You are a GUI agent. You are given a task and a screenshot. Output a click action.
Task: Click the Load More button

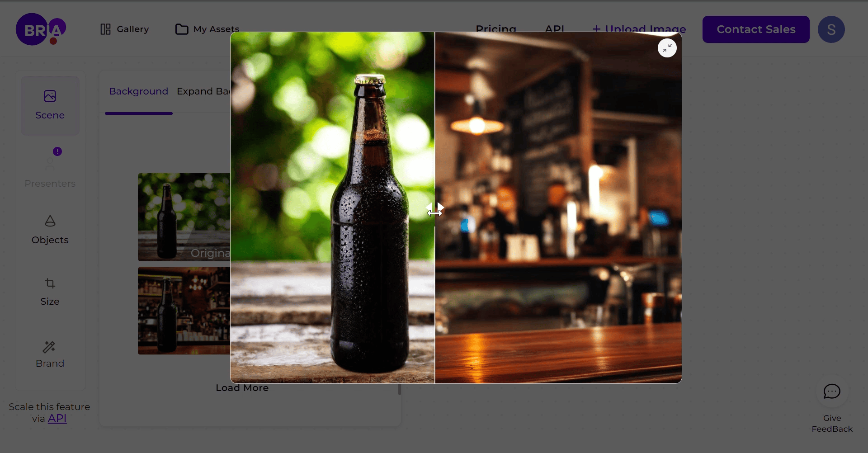(242, 387)
